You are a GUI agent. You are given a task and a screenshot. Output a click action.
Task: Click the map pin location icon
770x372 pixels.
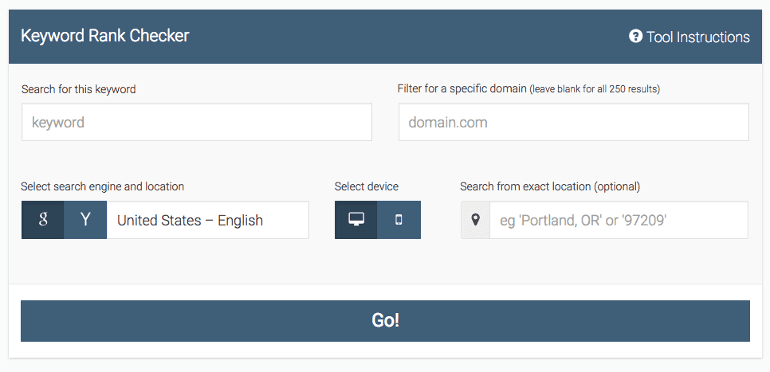(475, 220)
